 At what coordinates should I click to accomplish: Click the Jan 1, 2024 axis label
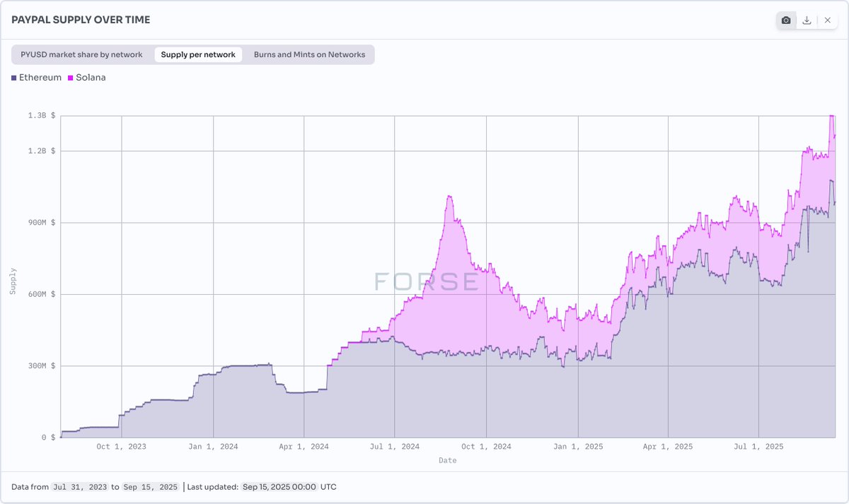click(213, 447)
